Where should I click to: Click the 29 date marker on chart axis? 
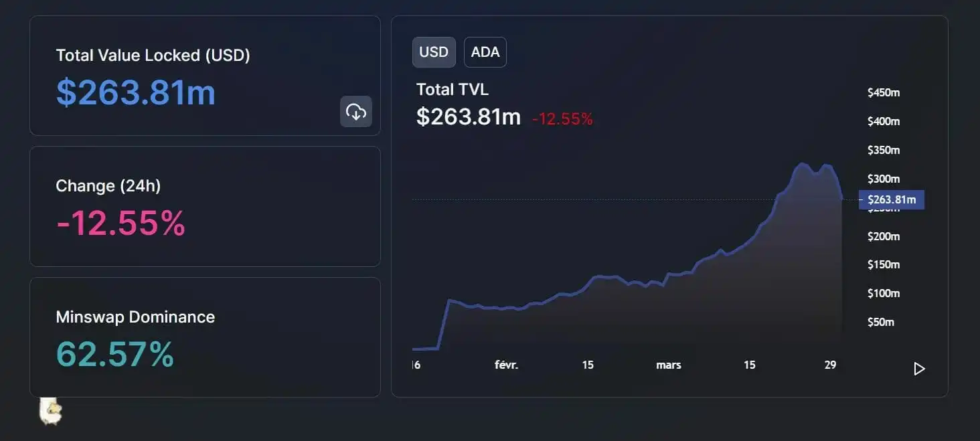tap(830, 365)
